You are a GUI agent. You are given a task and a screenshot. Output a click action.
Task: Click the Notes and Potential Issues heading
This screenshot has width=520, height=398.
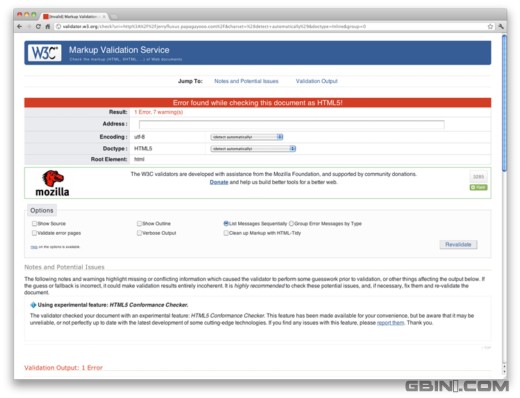64,267
